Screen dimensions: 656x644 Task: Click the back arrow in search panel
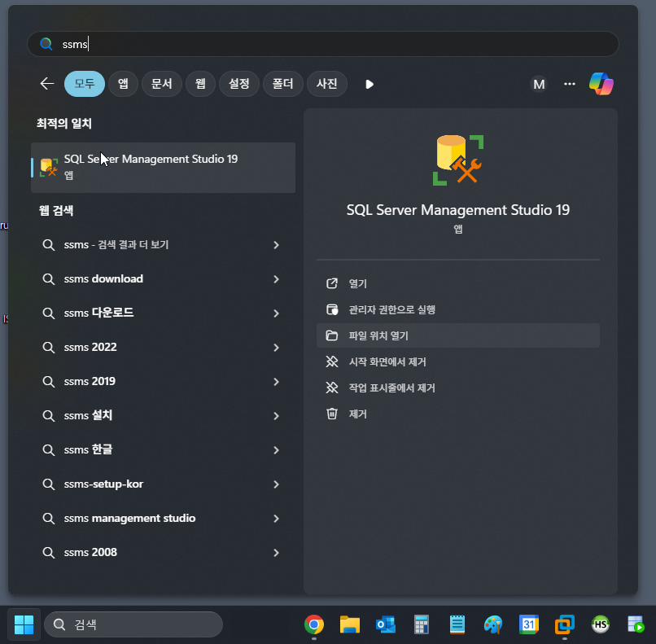pyautogui.click(x=47, y=84)
